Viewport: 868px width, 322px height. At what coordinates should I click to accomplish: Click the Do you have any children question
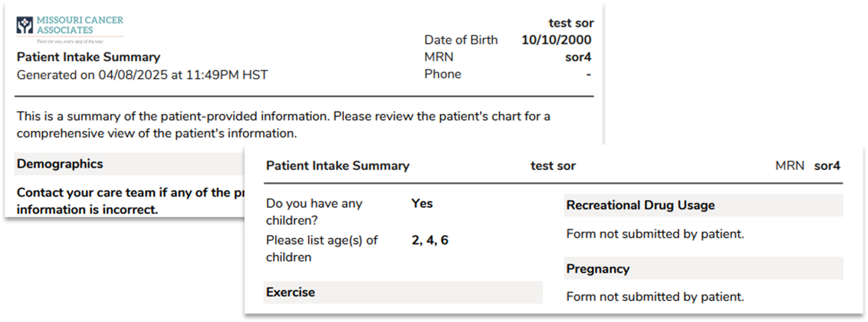[314, 212]
